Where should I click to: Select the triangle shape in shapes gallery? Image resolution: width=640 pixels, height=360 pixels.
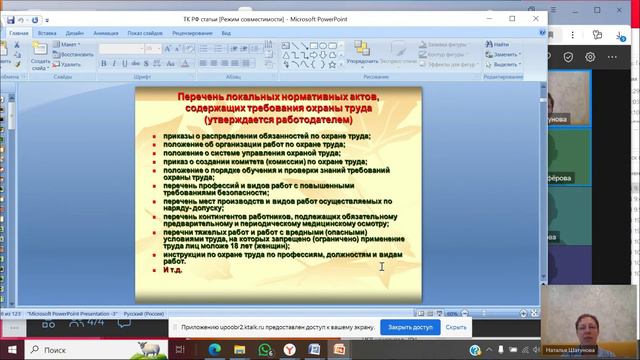click(286, 55)
